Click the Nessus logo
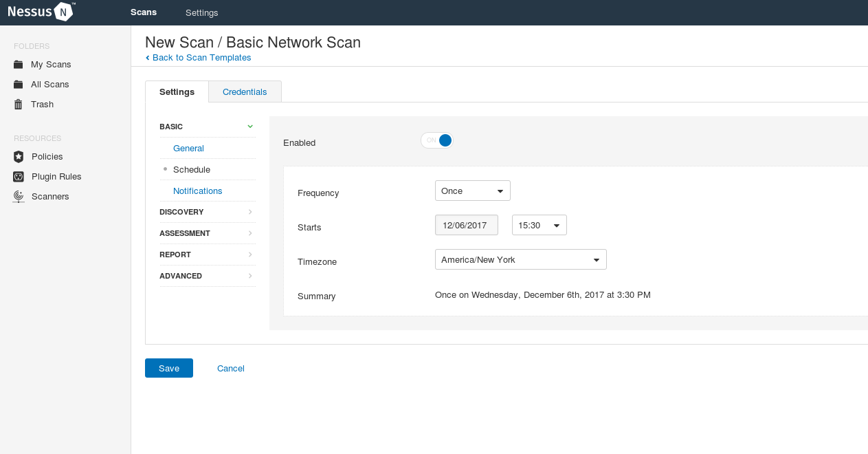The width and height of the screenshot is (868, 454). coord(41,12)
